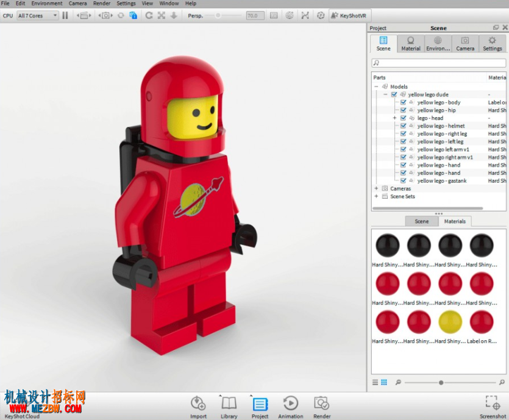Switch to grid view in the materials panel
Viewport: 509px width, 420px height.
pos(384,382)
